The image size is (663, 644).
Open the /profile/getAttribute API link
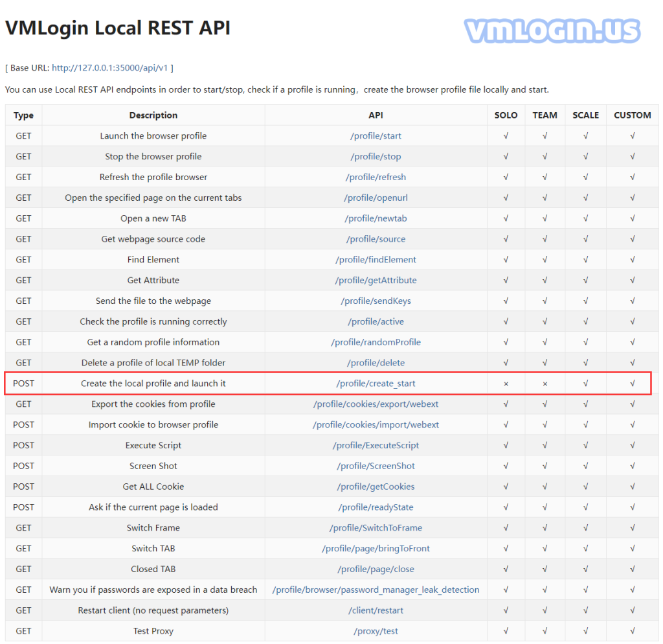tap(376, 280)
